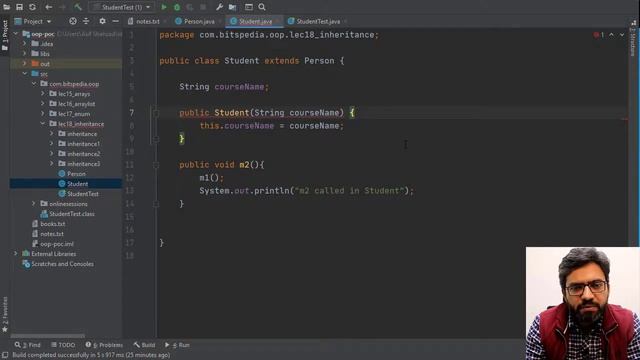This screenshot has width=640, height=360.
Task: Click the Run Anything window icon
Action: point(249,7)
